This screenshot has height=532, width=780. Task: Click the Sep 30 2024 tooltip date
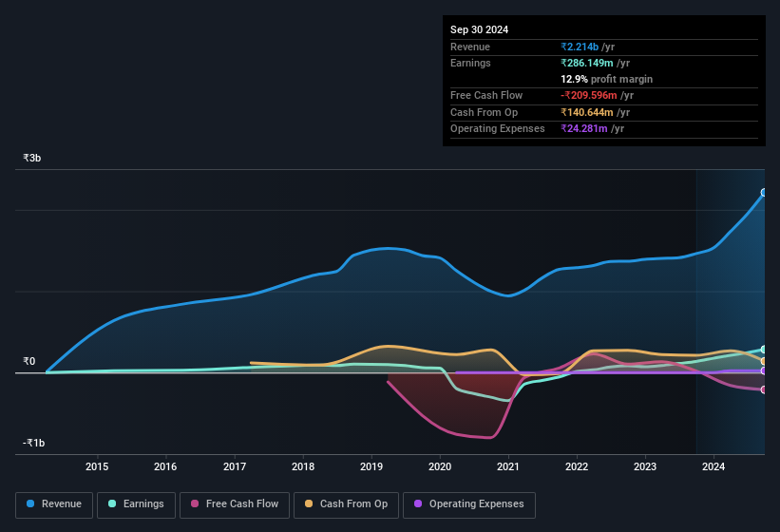pyautogui.click(x=479, y=29)
